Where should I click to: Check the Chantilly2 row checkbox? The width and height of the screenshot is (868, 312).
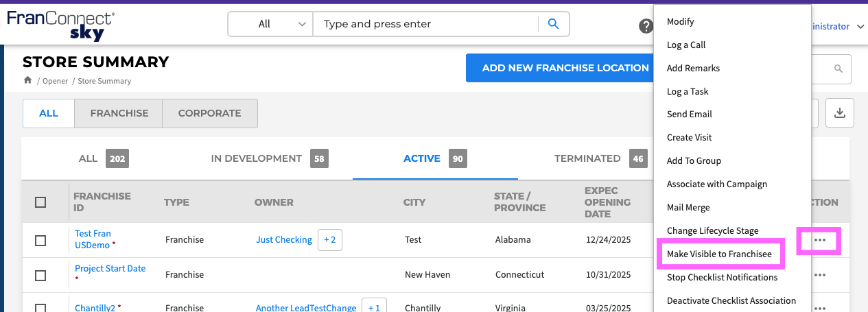(40, 308)
